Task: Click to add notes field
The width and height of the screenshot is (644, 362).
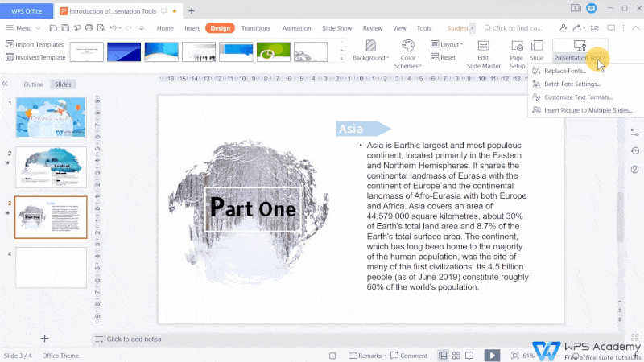Action: click(x=134, y=339)
